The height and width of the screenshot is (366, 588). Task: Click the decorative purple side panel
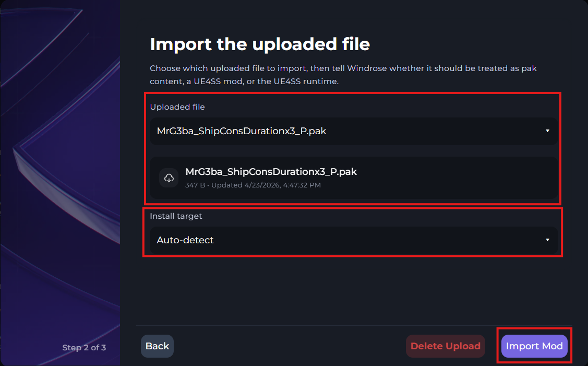60,157
